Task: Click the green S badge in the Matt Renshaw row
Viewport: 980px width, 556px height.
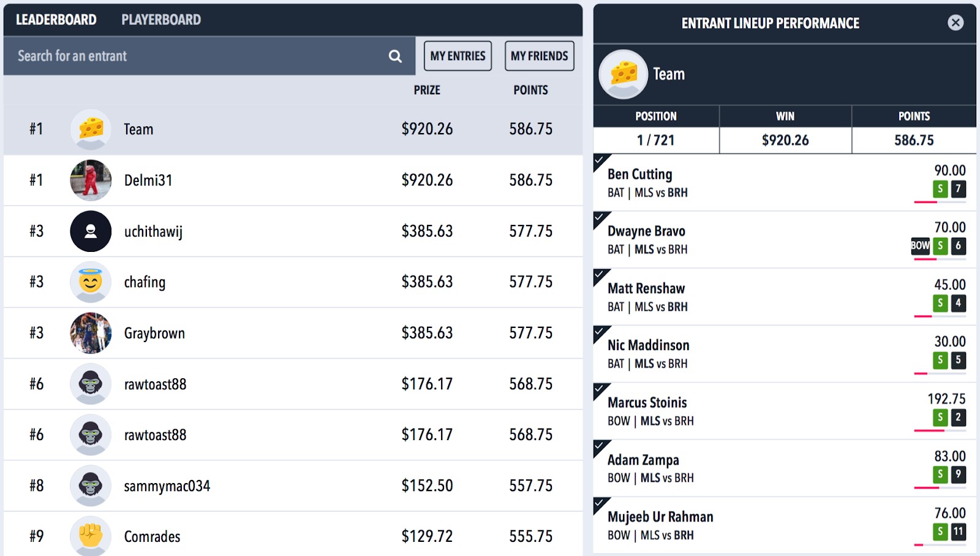Action: (x=940, y=303)
